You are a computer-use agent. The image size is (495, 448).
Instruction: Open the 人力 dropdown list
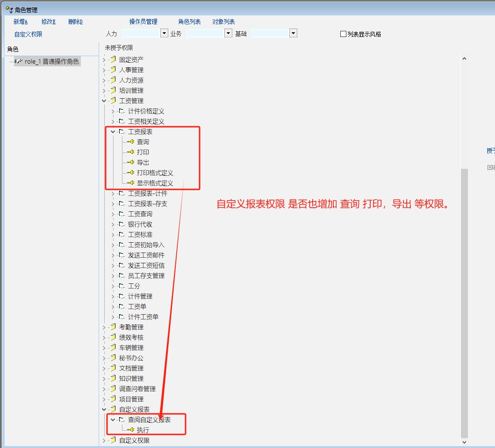coord(164,33)
